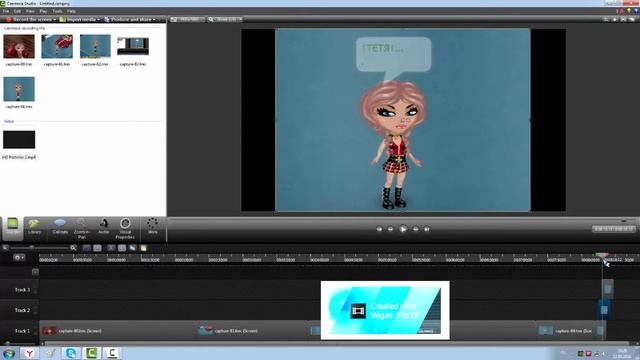The width and height of the screenshot is (640, 360).
Task: Select the Track 3 label
Action: coord(22,290)
